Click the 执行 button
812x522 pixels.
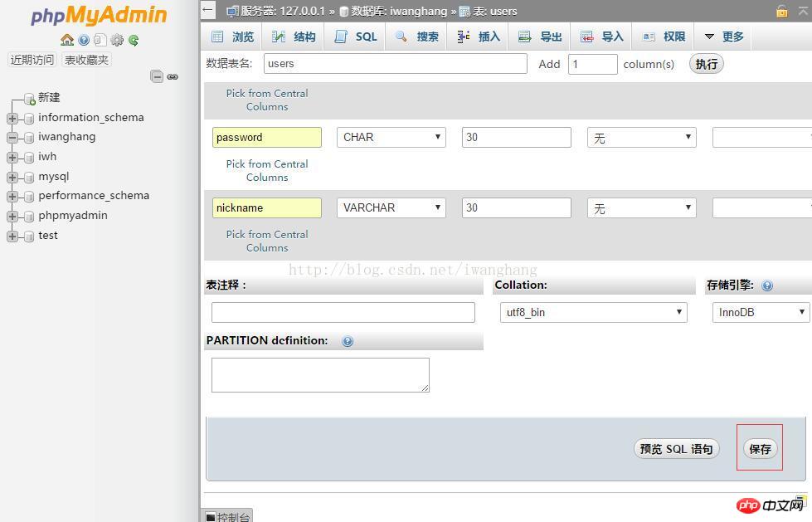click(707, 64)
